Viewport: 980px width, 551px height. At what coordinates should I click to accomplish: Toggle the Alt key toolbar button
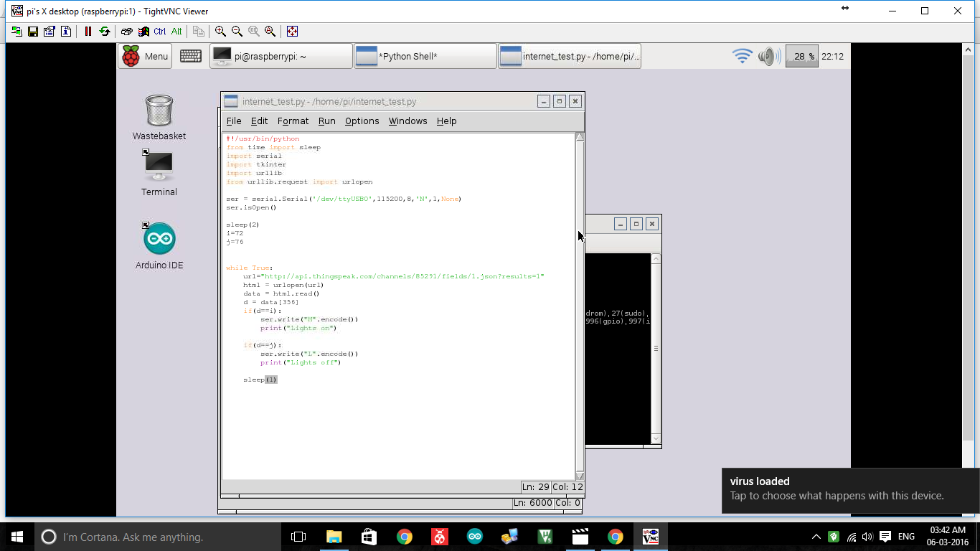pyautogui.click(x=176, y=32)
